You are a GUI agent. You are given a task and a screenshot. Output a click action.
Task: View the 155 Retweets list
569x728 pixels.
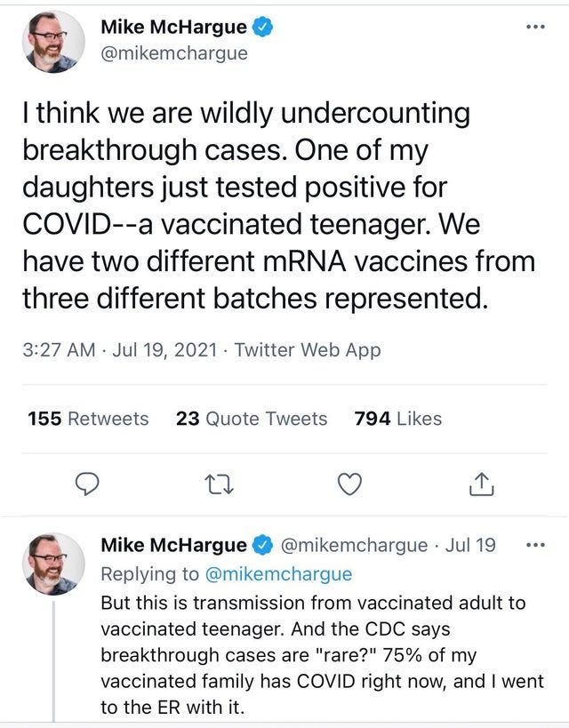point(88,419)
